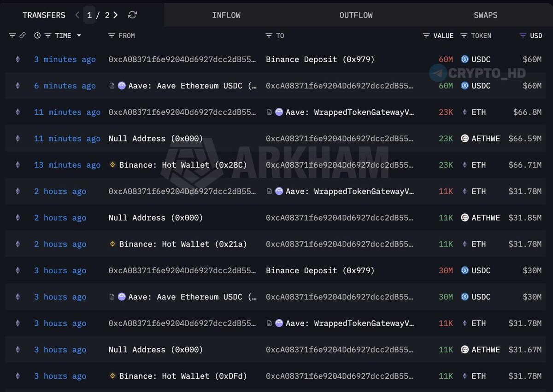553x392 pixels.
Task: Open the VALUE column filter
Action: (426, 35)
